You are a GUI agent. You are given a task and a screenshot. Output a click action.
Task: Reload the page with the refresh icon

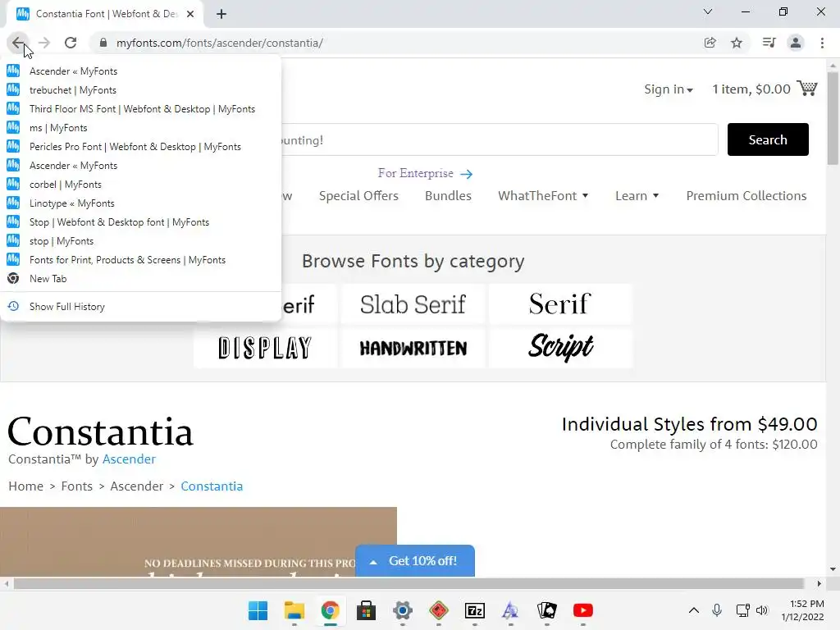[71, 43]
